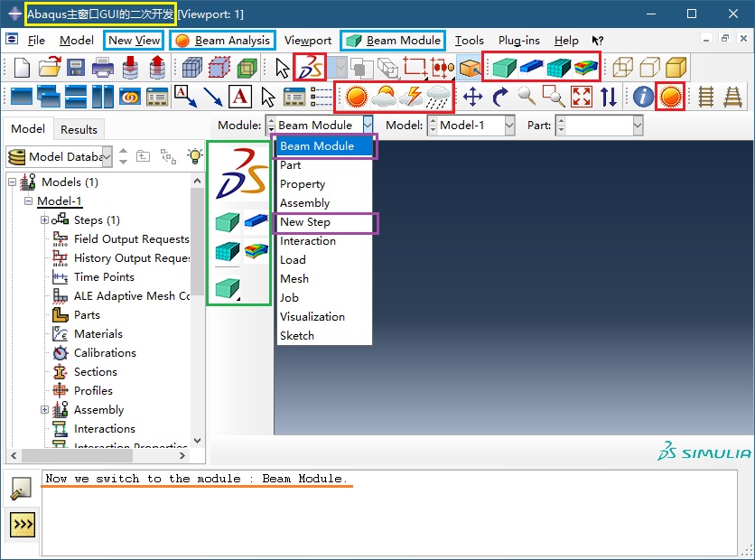This screenshot has width=755, height=560.
Task: Click the lightning storm cloud icon
Action: tap(411, 97)
